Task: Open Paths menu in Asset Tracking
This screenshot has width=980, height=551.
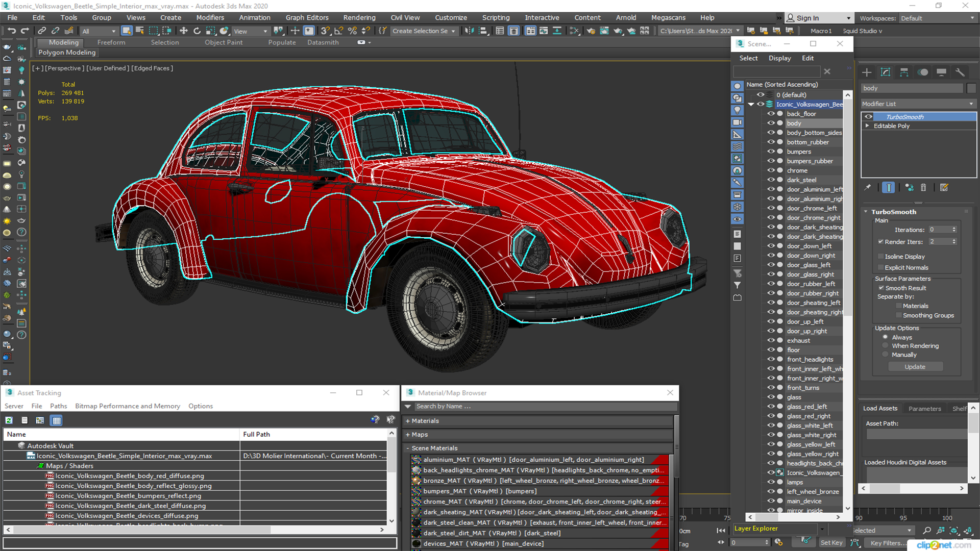Action: [x=58, y=407]
